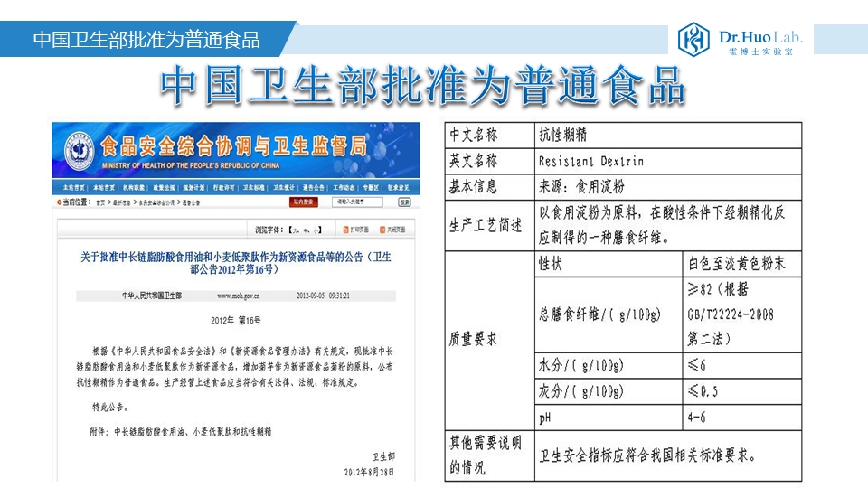Set browsing font size to 大

point(296,230)
